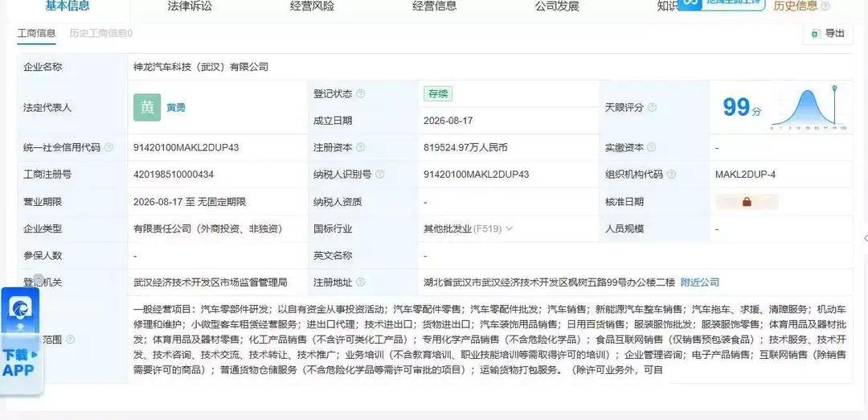Click organization code MAKL2DUP-4
Image resolution: width=868 pixels, height=420 pixels.
click(x=745, y=175)
